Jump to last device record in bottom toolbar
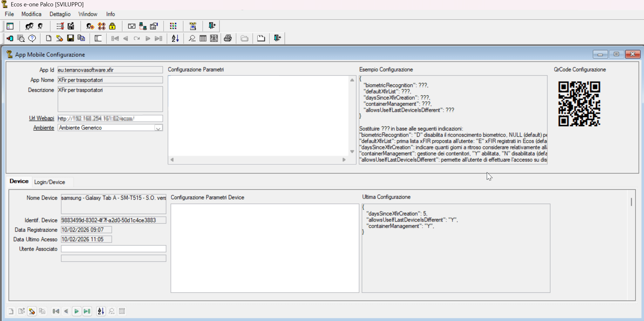Viewport: 644px width, 321px height. click(x=87, y=311)
